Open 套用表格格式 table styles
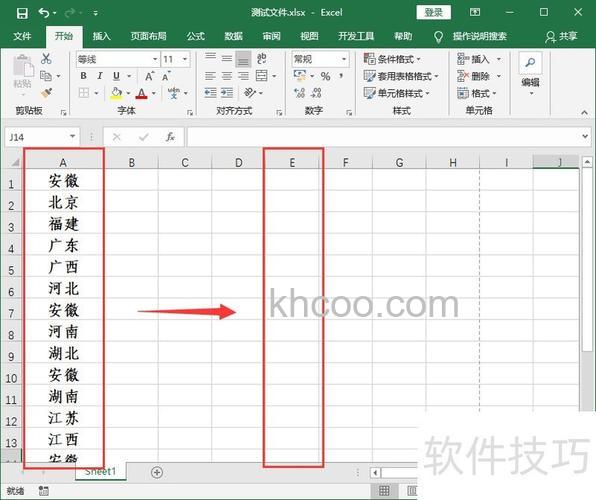Image resolution: width=596 pixels, height=500 pixels. (401, 76)
